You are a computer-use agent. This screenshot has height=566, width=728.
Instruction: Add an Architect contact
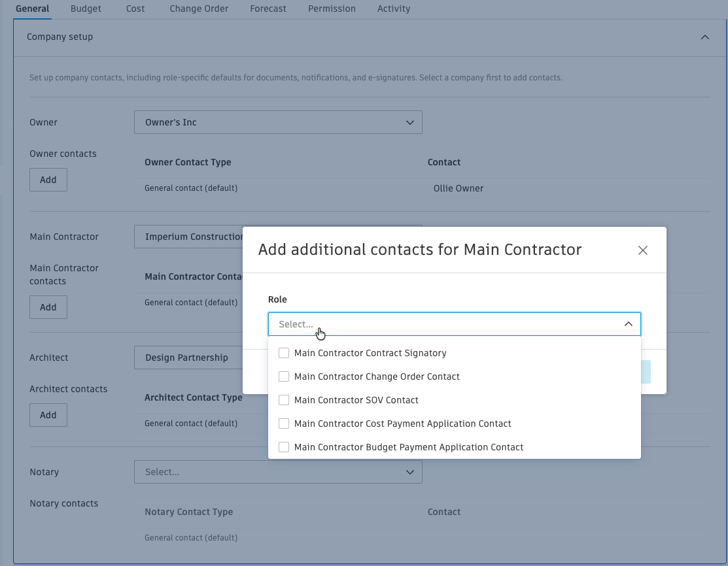click(48, 415)
